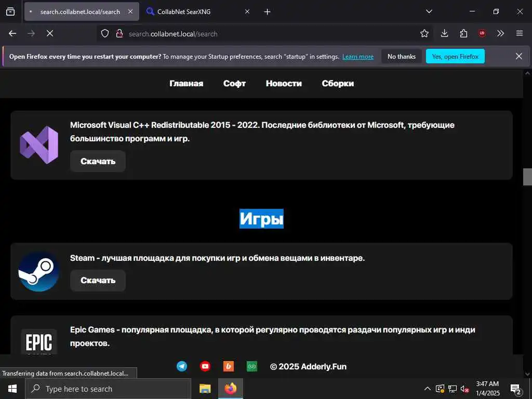
Task: Show more tools overflow chevrons
Action: pos(500,33)
